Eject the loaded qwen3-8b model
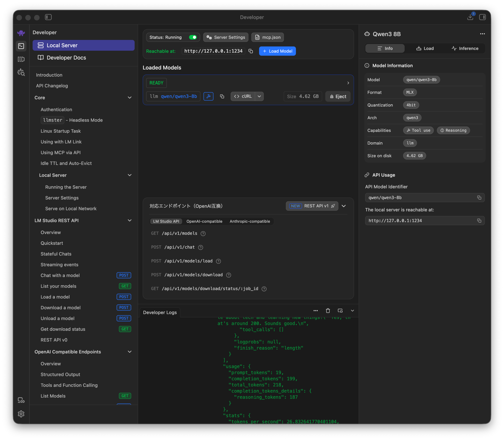The image size is (504, 440). [338, 97]
